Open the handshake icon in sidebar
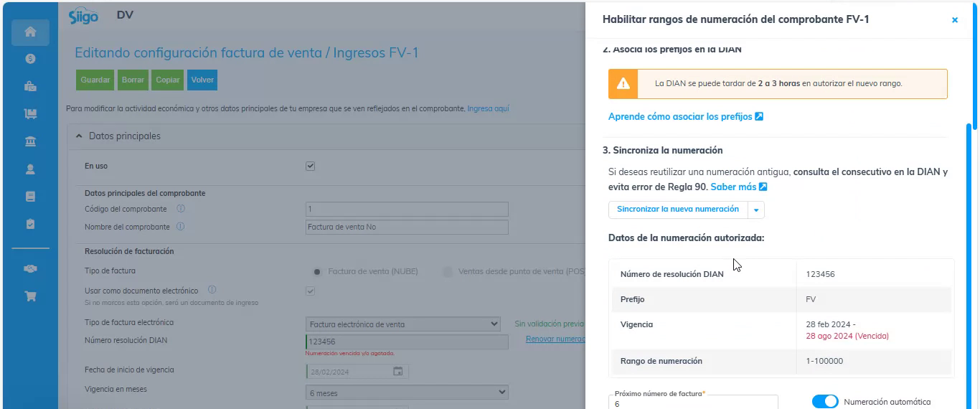Image resolution: width=980 pixels, height=409 pixels. (30, 269)
